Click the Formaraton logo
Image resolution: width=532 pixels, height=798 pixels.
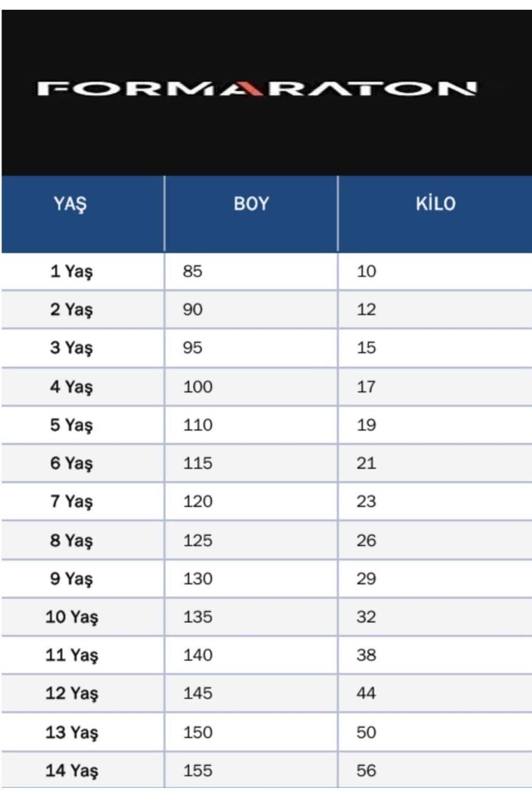(x=257, y=88)
